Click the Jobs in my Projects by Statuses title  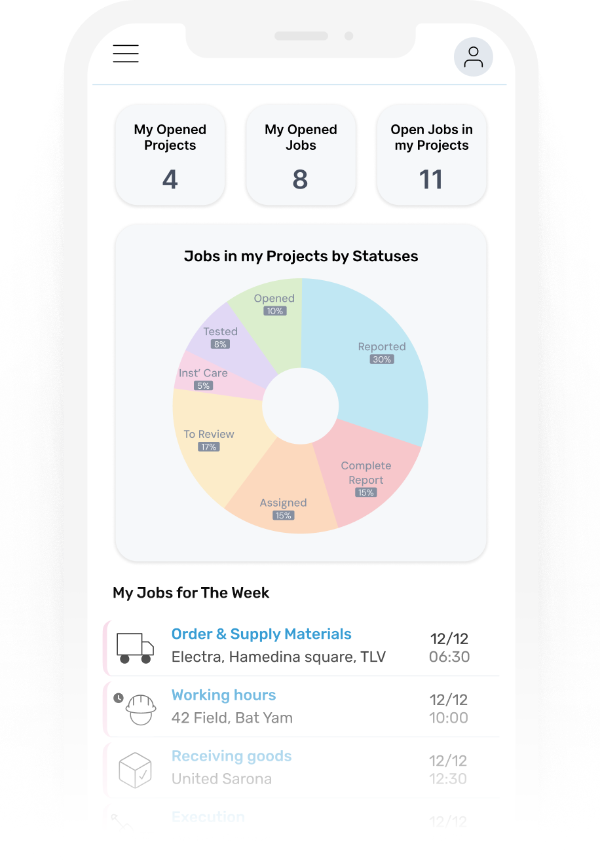coord(301,256)
